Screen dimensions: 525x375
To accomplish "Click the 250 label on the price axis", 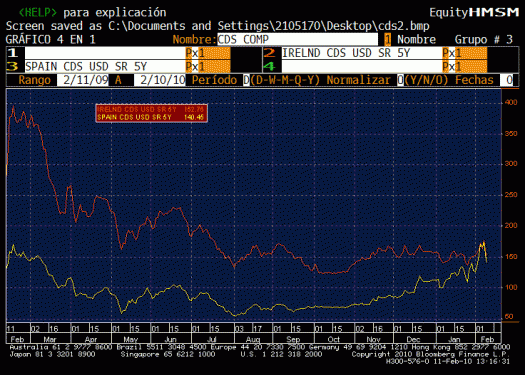I will [511, 195].
